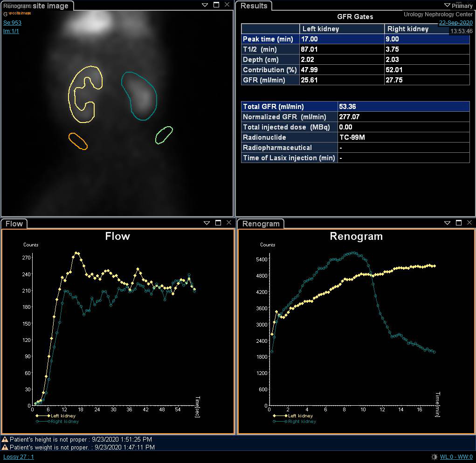Select the T1/2 (min) row header
Screen dimensions: 476x463
point(270,49)
